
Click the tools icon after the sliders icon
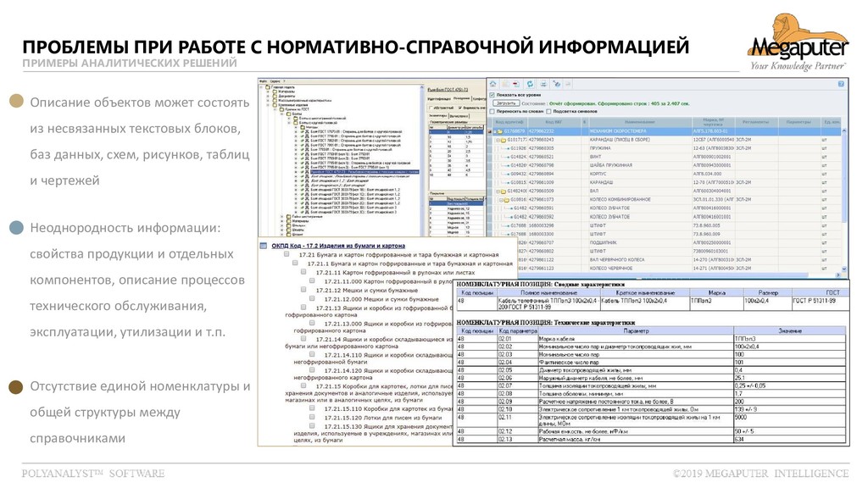[557, 84]
